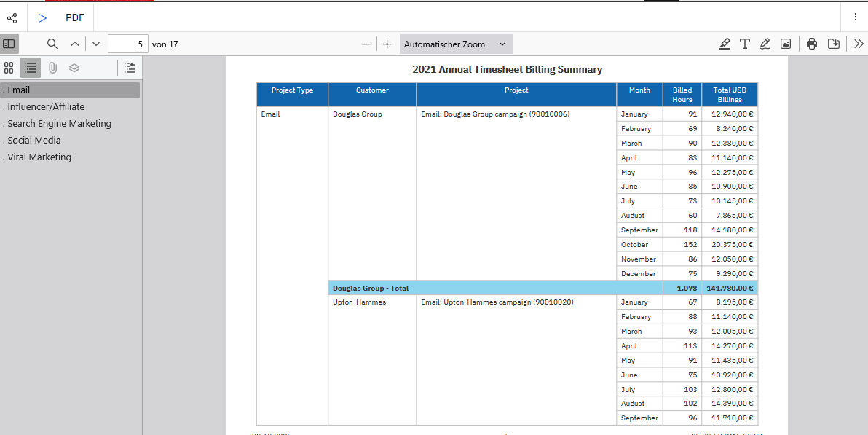Show thumbnails view in sidebar
The width and height of the screenshot is (868, 435).
pos(9,68)
